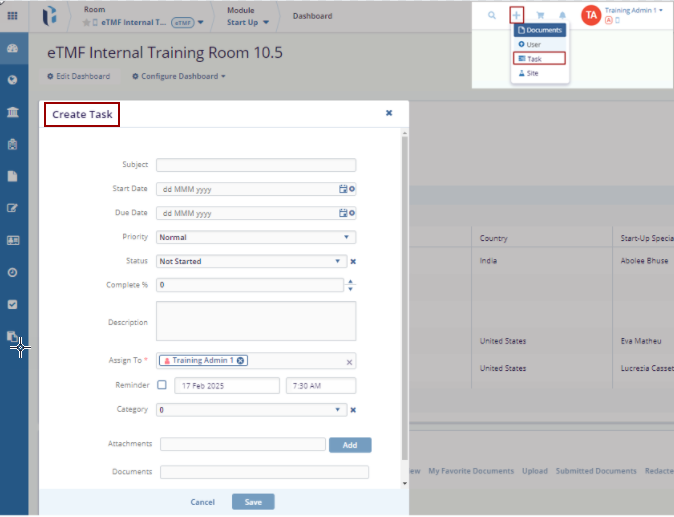Clear the Status field with x icon
The image size is (674, 517).
[x=353, y=262]
